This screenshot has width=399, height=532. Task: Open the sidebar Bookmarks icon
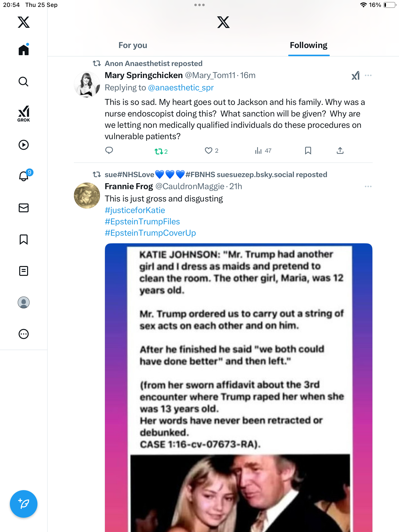click(24, 239)
